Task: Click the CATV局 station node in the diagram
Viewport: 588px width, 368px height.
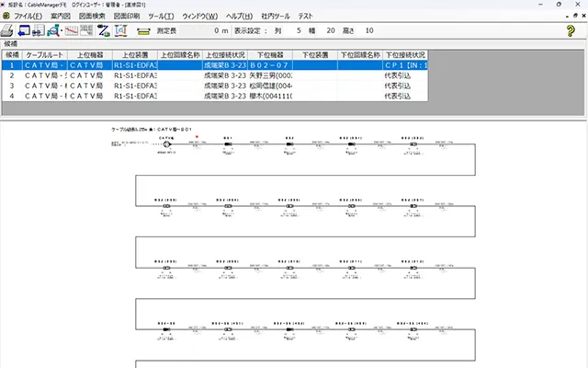Action: tap(167, 144)
